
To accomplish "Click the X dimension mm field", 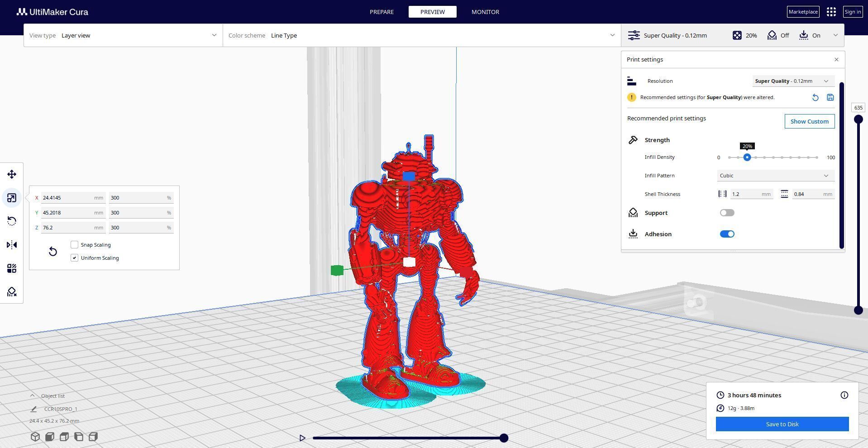I will (73, 198).
